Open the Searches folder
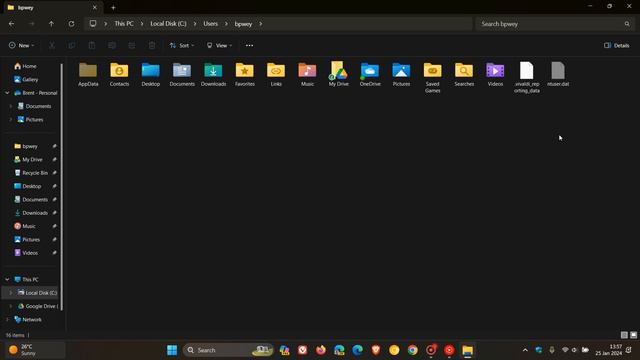This screenshot has width=640, height=360. [464, 75]
